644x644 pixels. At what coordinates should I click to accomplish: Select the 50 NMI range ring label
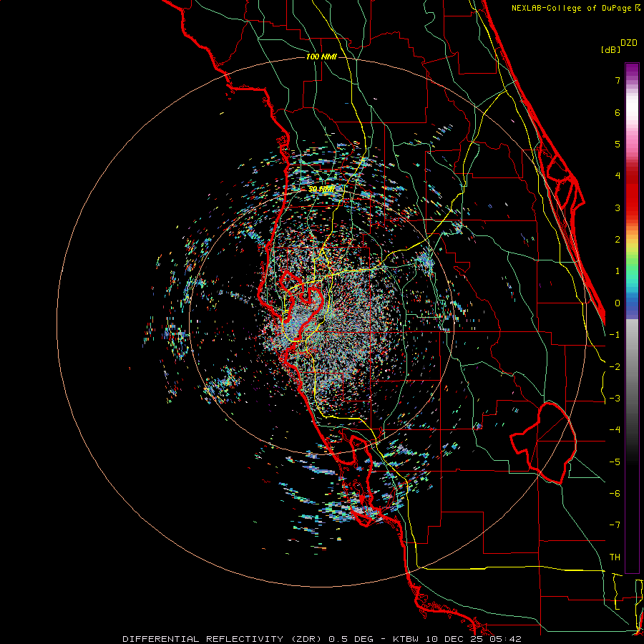point(321,189)
